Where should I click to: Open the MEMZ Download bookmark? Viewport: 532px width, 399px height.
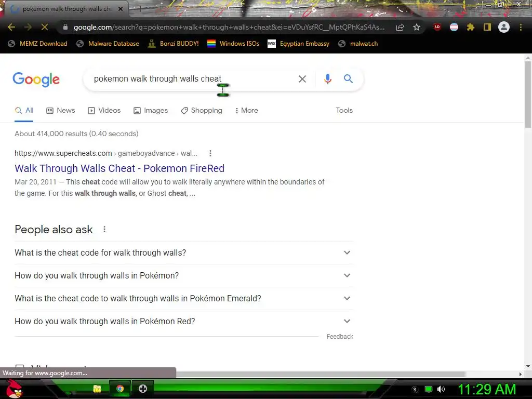pyautogui.click(x=37, y=44)
